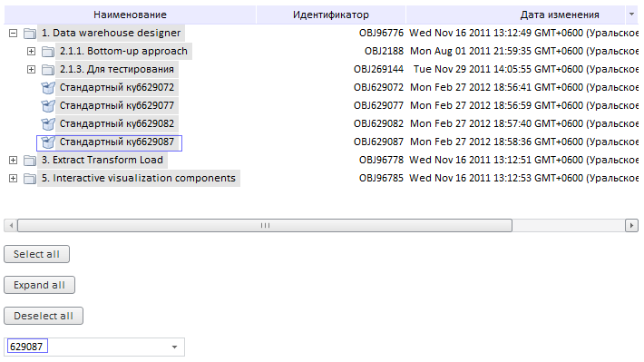Image resolution: width=644 pixels, height=362 pixels.
Task: Select the Стандартный куб629082 item
Action: point(117,123)
